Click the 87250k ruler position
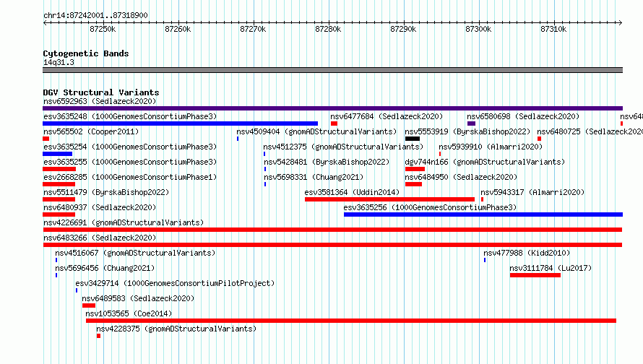 click(x=103, y=29)
